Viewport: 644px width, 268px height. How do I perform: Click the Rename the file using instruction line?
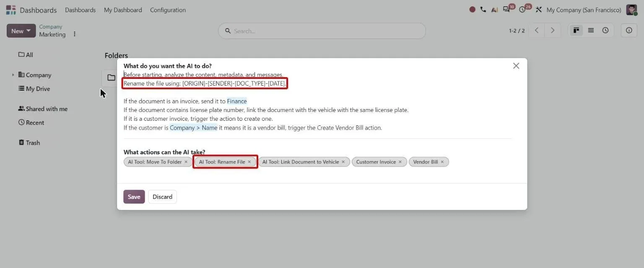[205, 83]
